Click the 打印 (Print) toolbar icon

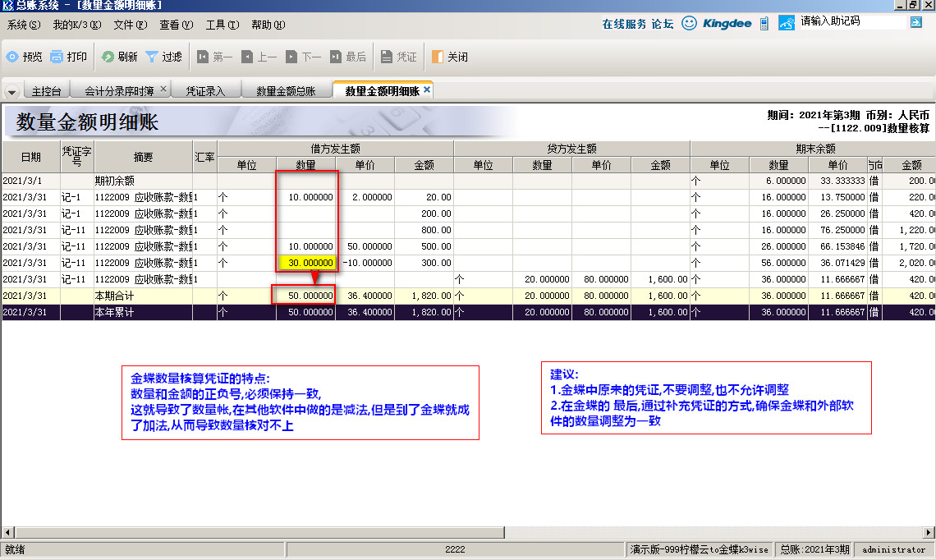57,57
